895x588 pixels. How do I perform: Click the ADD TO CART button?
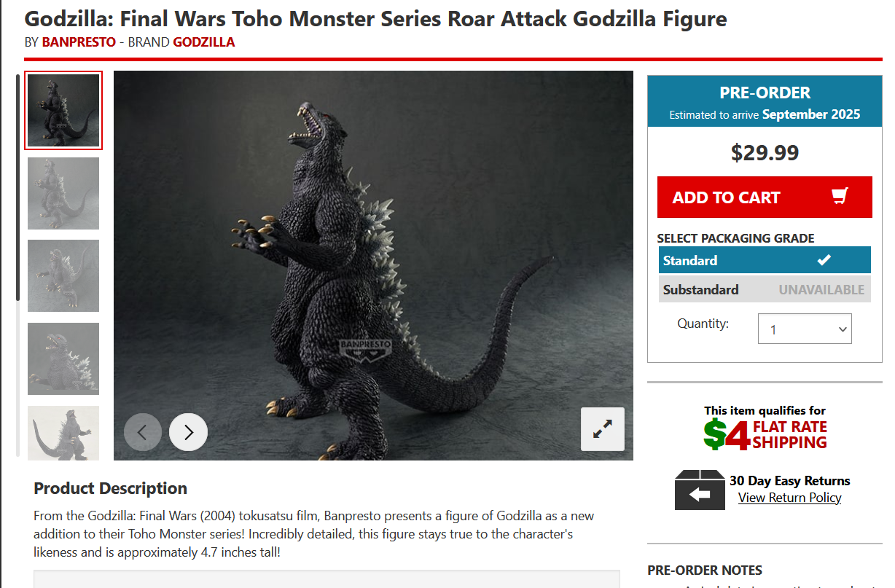(x=765, y=197)
